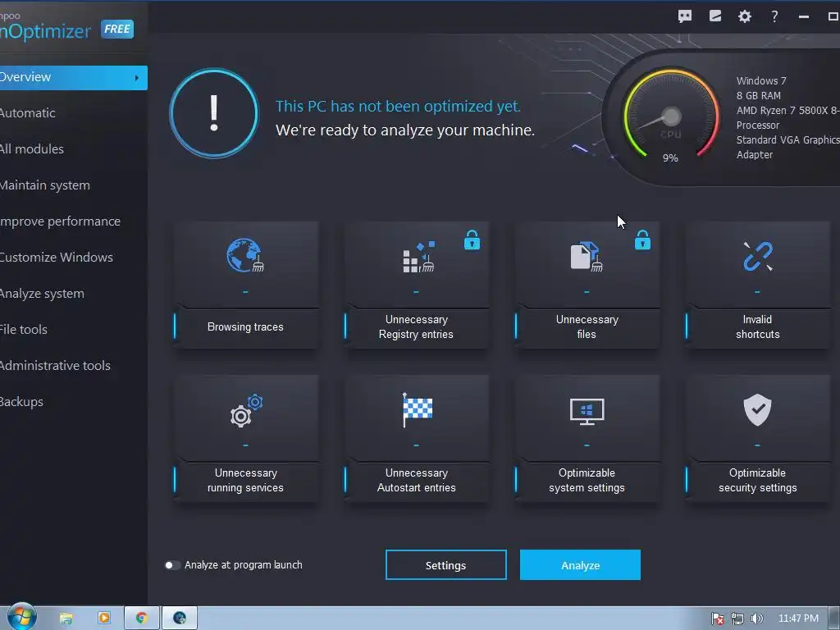Image resolution: width=840 pixels, height=630 pixels.
Task: Click the lock icon on Registry entries
Action: click(472, 240)
